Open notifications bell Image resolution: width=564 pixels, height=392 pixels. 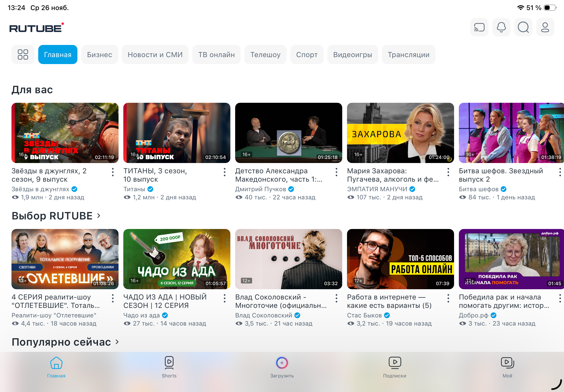[501, 27]
